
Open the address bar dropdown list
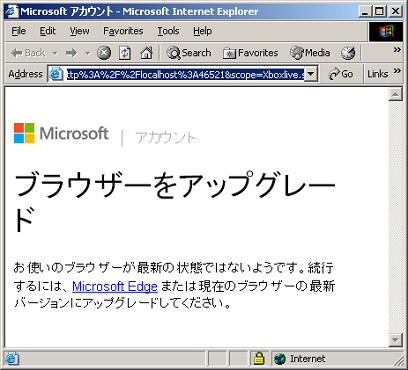click(x=310, y=74)
